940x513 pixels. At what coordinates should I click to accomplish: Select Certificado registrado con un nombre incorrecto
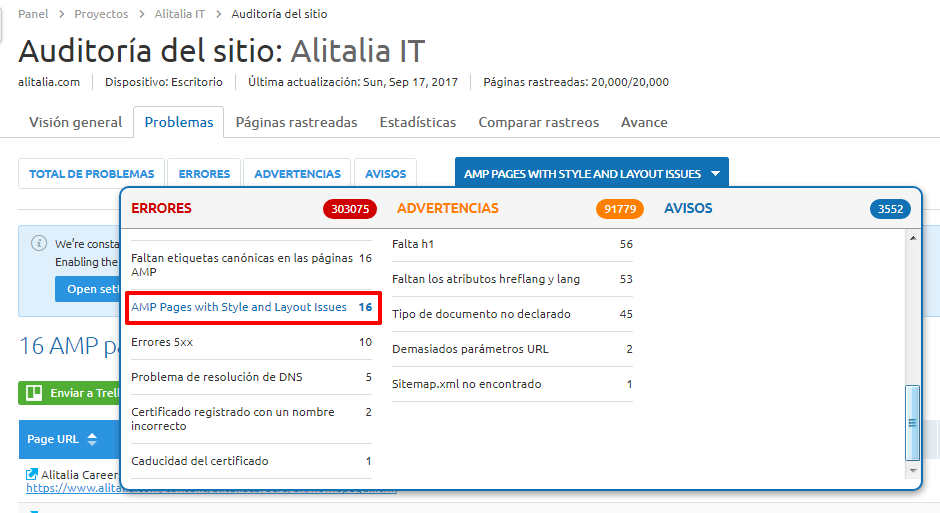point(252,419)
